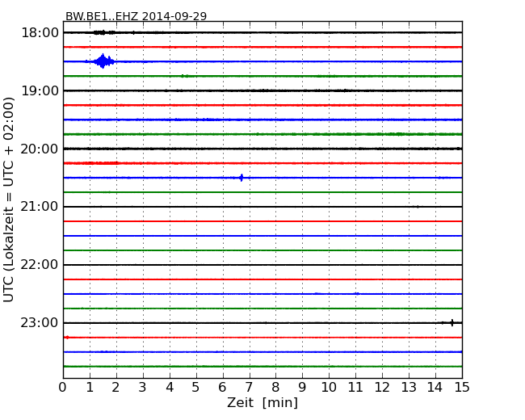Click the plot title BW.BE1..EHZ 2014-09-29

(136, 16)
